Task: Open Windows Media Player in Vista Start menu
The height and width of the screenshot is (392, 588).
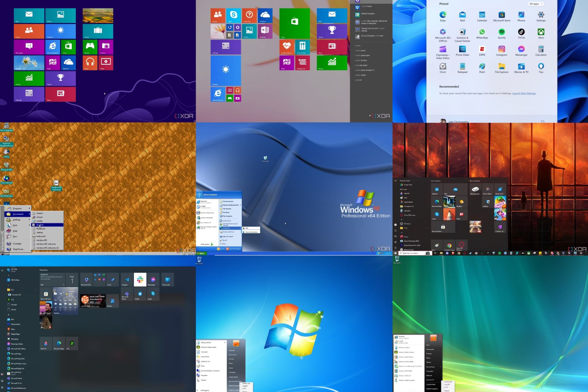Action: pos(406,357)
